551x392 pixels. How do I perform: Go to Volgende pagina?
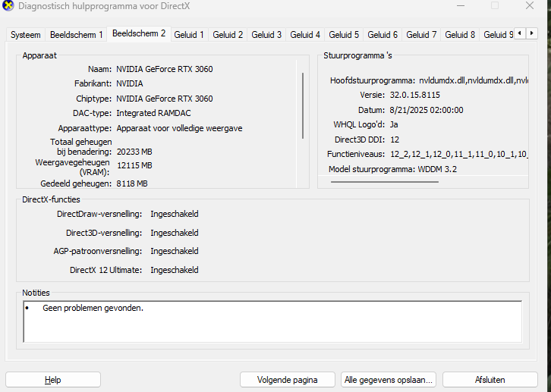(x=288, y=380)
